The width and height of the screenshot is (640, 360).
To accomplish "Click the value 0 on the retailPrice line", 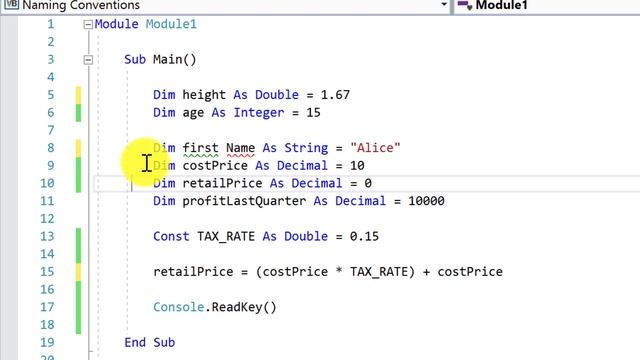I will [x=368, y=183].
